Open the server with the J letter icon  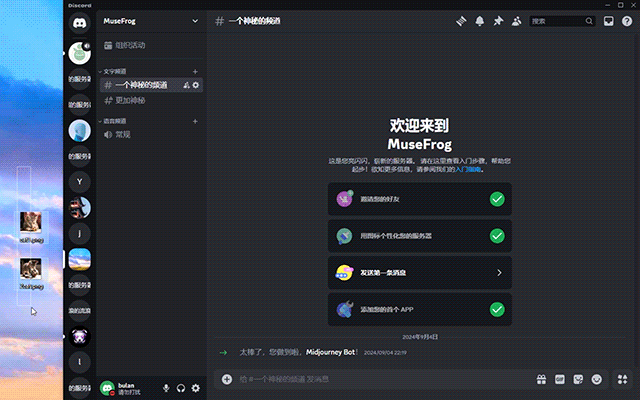pyautogui.click(x=79, y=233)
